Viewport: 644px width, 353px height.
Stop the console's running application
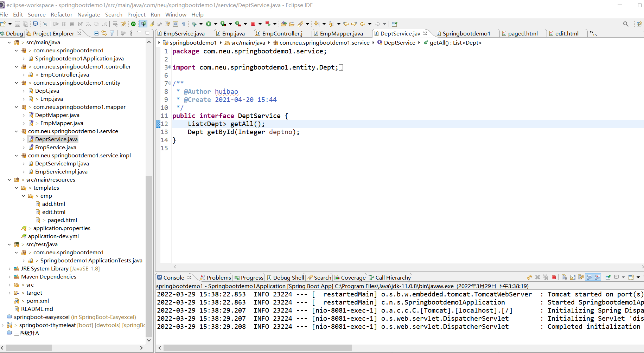[x=554, y=277]
